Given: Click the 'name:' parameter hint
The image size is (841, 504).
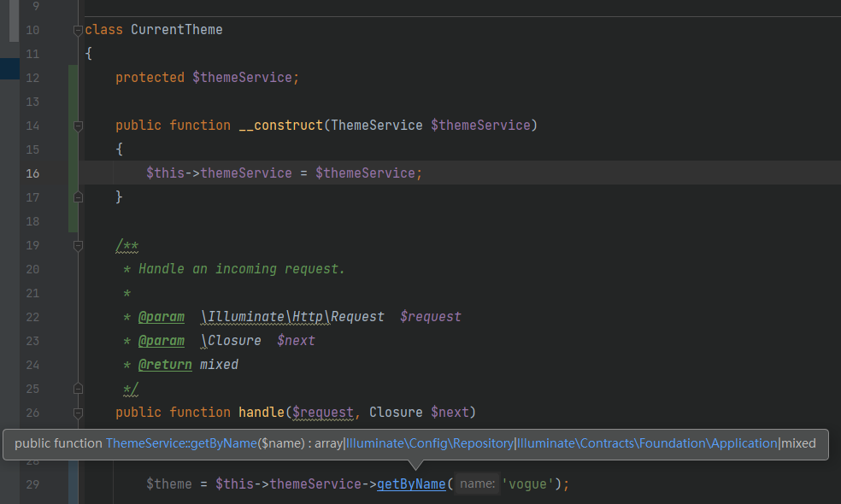Looking at the screenshot, I should click(x=478, y=483).
